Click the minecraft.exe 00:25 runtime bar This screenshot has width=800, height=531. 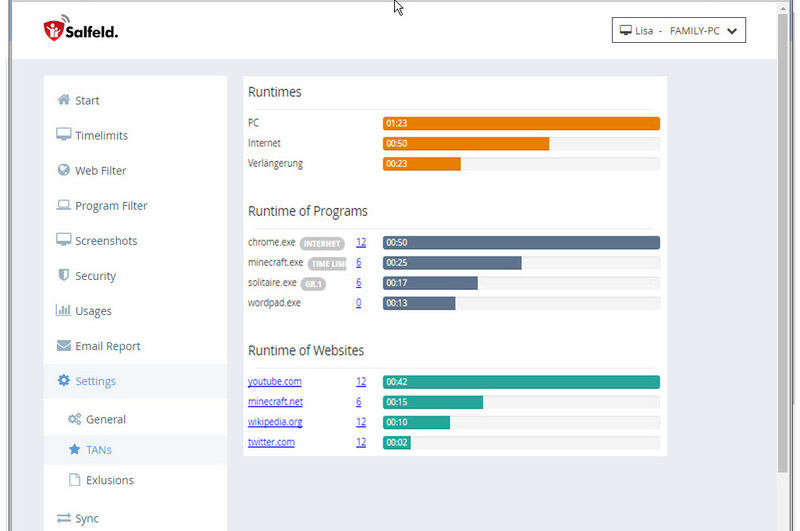[452, 263]
